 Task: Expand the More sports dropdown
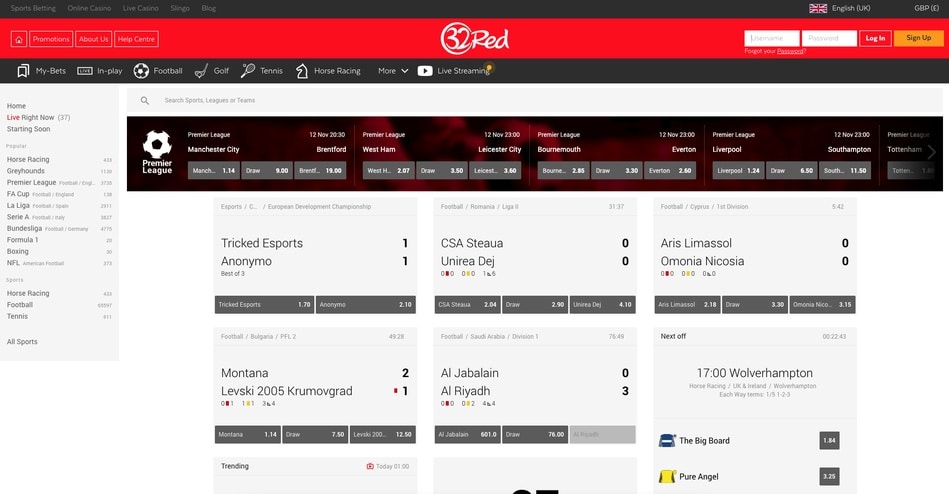393,71
